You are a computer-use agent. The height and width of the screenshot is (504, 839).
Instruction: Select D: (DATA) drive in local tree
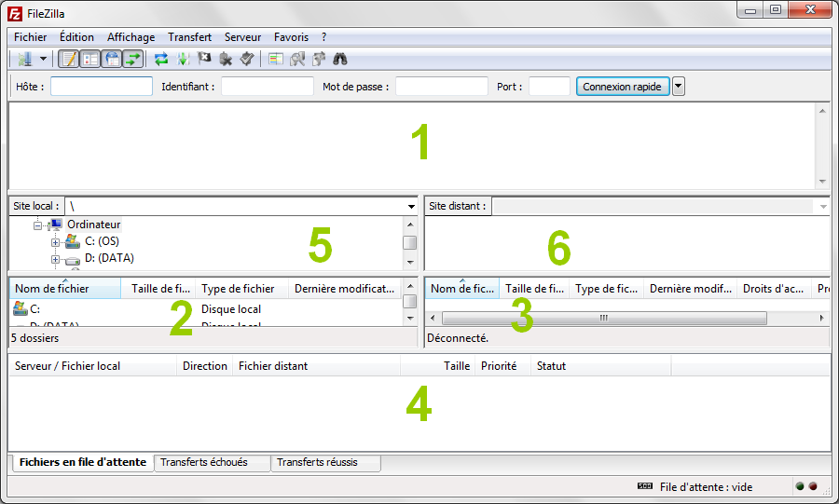110,258
